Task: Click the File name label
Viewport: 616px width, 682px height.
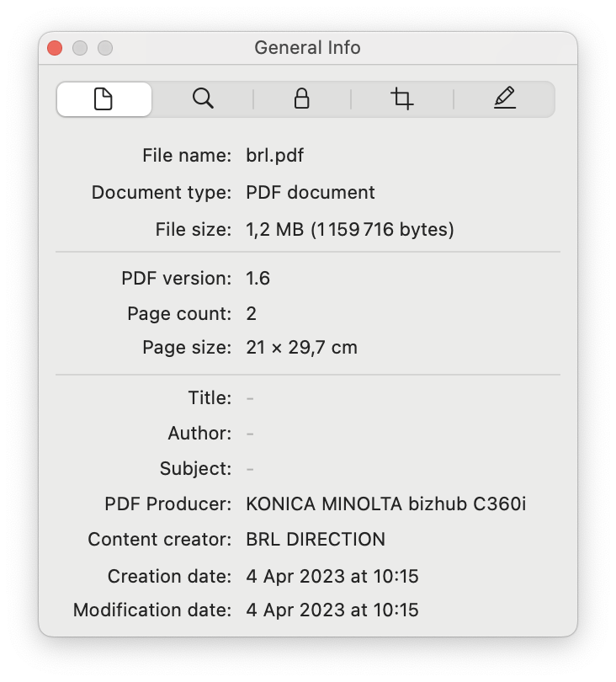Action: [x=187, y=155]
